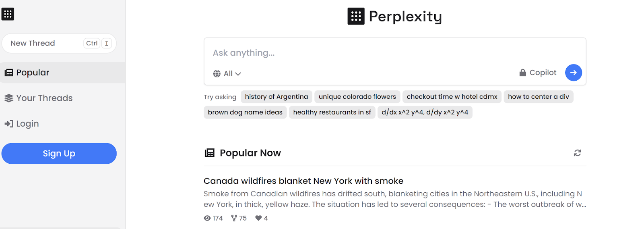Click the heart likes icon on wildfire story
This screenshot has height=229, width=644.
258,218
